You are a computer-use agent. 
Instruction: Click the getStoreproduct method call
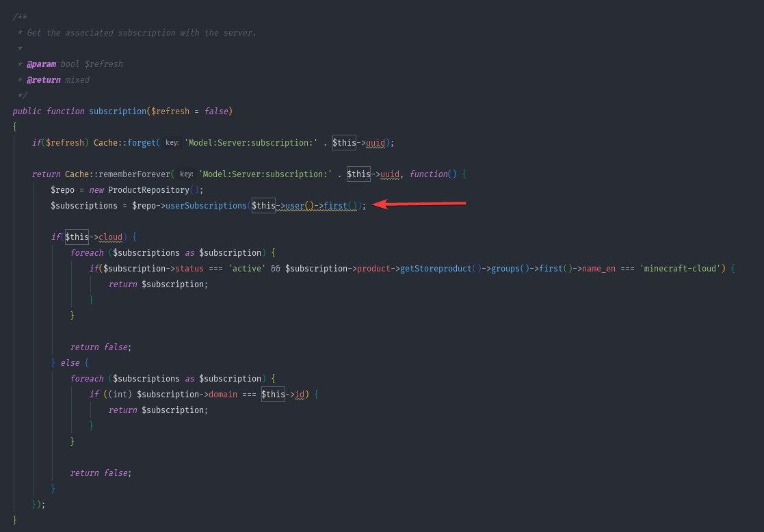pos(436,269)
